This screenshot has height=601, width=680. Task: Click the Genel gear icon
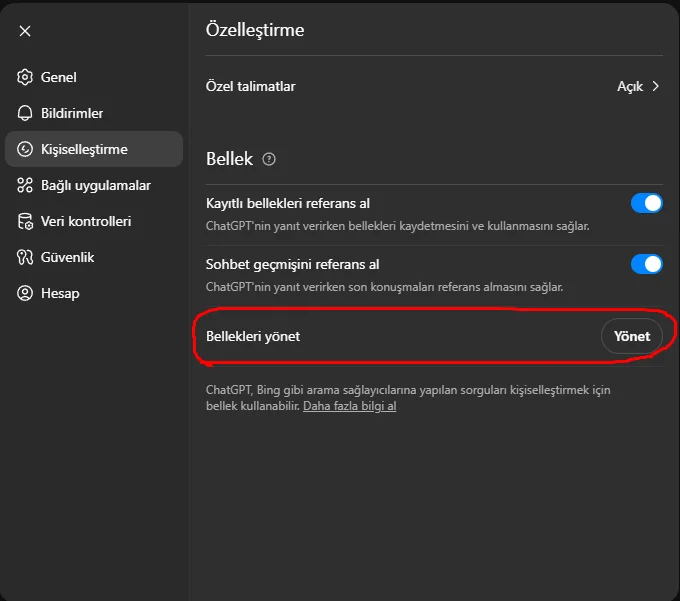[25, 77]
